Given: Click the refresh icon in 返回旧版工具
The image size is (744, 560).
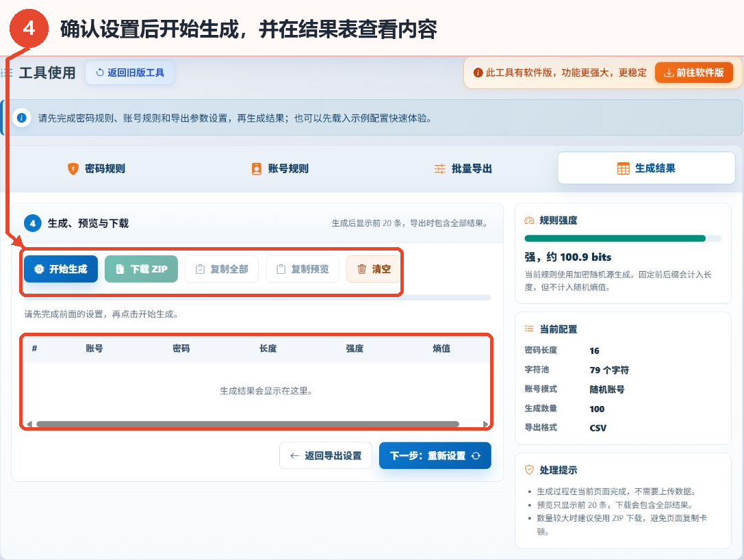Looking at the screenshot, I should point(100,73).
